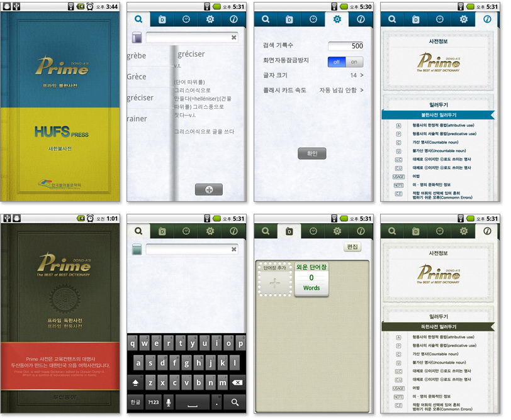Tap the alarm icon on the blue-and-yellow splash screen
511x420 pixels.
click(x=89, y=6)
